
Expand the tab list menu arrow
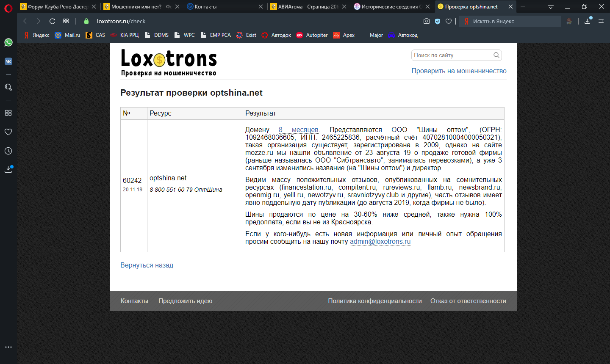tap(550, 6)
